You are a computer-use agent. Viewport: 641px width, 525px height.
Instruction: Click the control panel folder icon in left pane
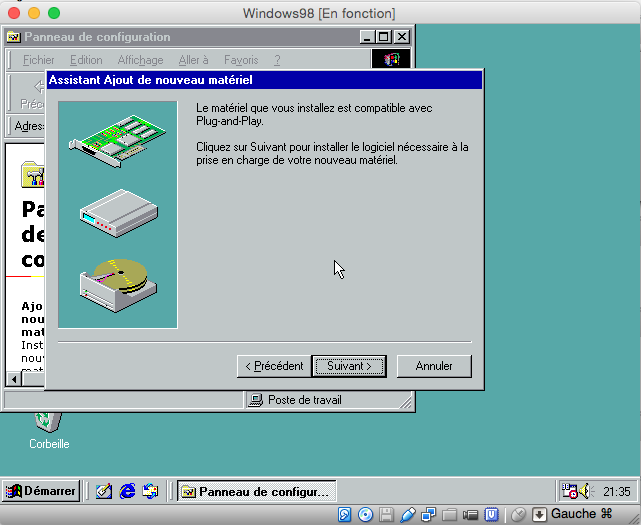pyautogui.click(x=33, y=175)
